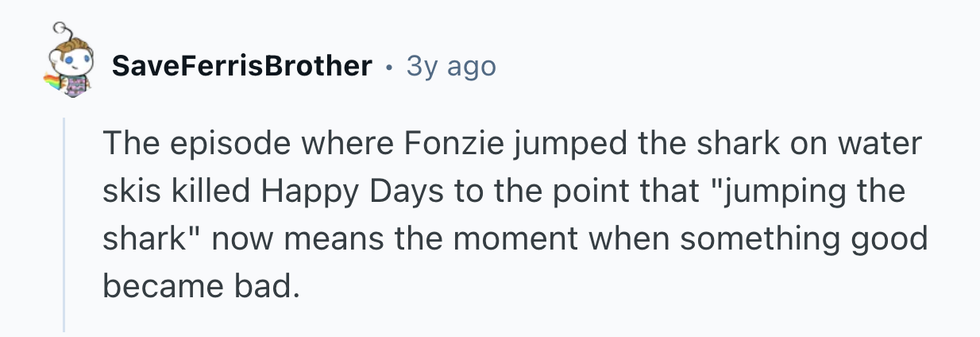Screen dimensions: 980x337
Task: Collapse the comment using the thread line
Action: pyautogui.click(x=64, y=223)
